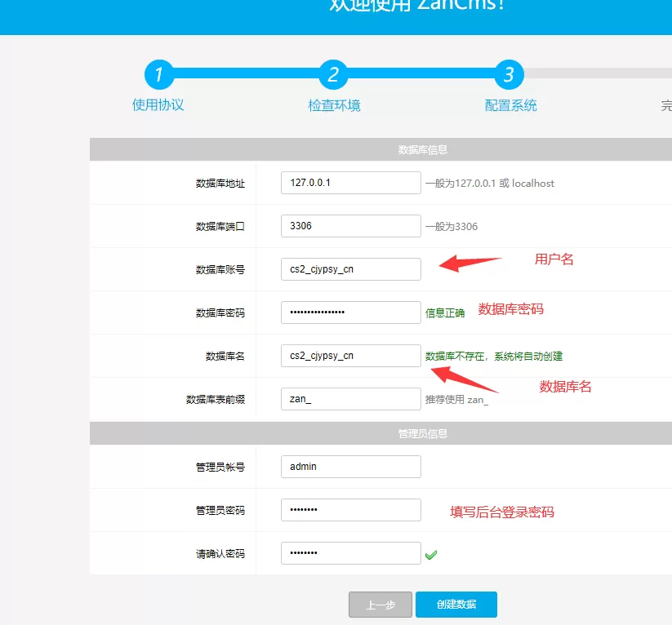Click into the 数据库名 input field
The height and width of the screenshot is (625, 672).
(351, 356)
